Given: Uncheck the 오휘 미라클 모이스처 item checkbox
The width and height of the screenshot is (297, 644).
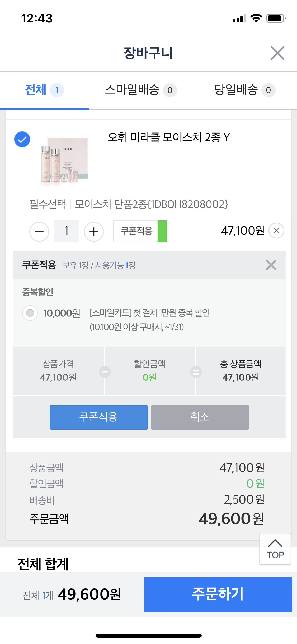Looking at the screenshot, I should pos(22,139).
